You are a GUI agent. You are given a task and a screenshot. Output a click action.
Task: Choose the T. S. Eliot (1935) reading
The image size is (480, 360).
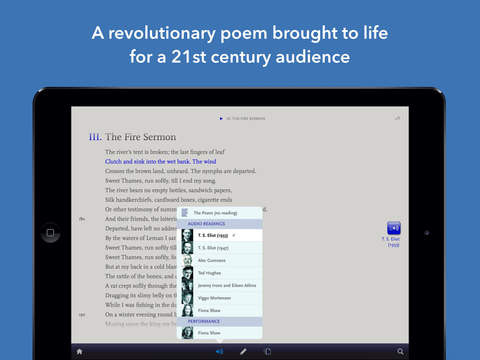coord(219,235)
